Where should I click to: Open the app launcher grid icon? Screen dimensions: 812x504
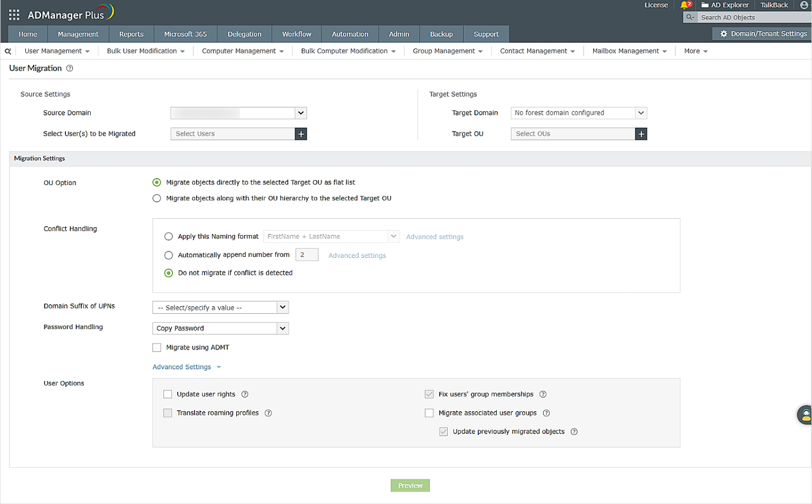(x=14, y=14)
